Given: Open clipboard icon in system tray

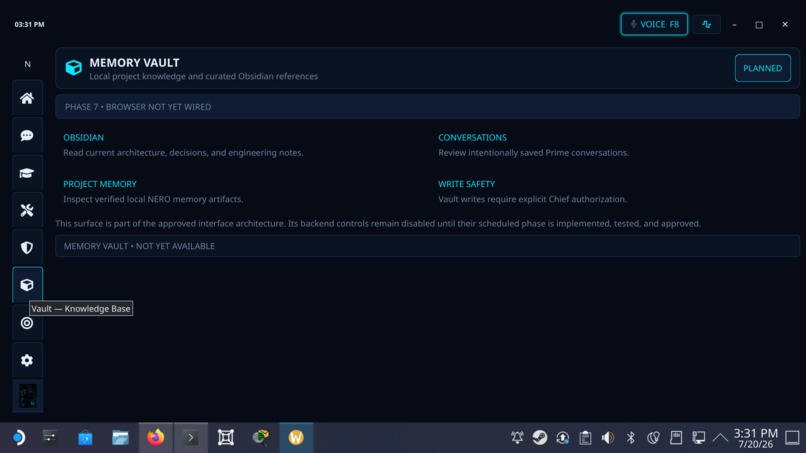Looking at the screenshot, I should point(585,438).
